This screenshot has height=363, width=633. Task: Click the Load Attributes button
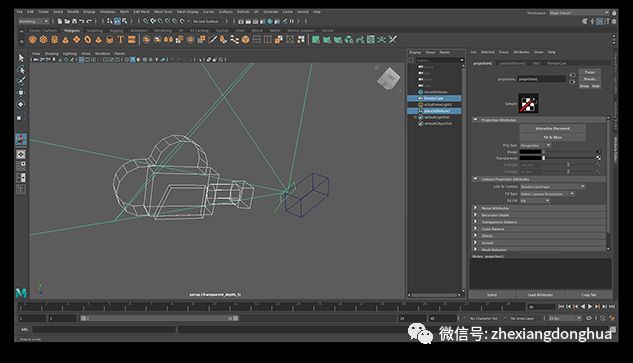pos(540,295)
